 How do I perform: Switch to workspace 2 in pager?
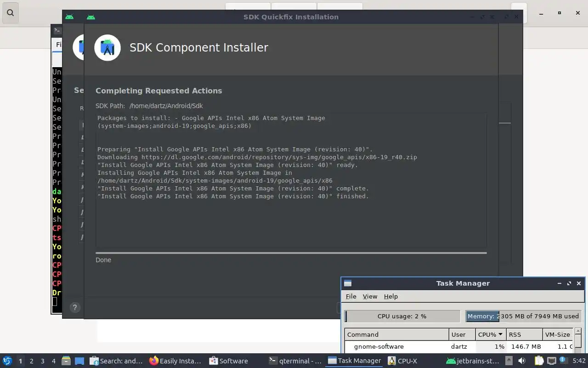coord(31,361)
